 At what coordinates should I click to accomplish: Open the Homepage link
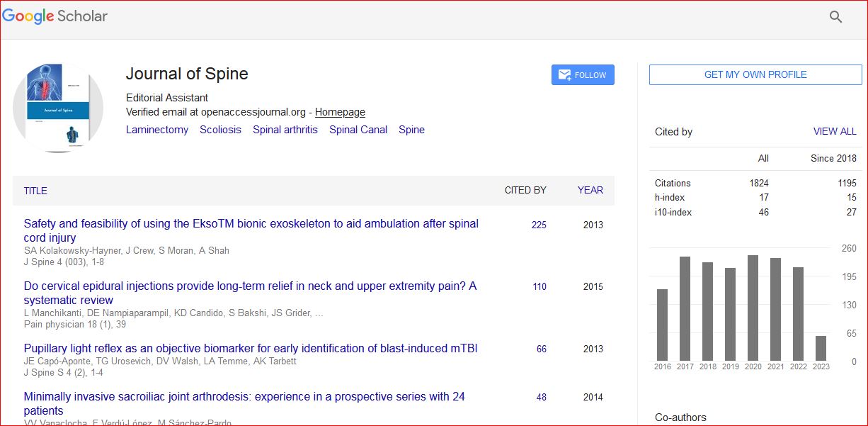click(340, 112)
